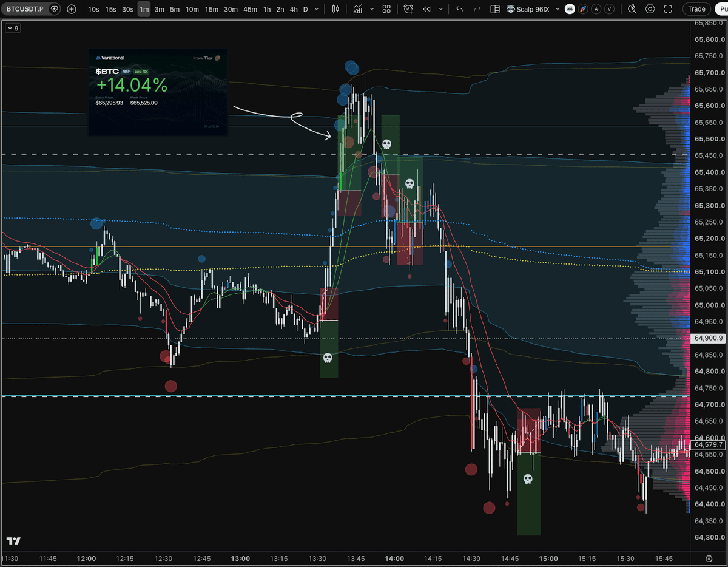Screen dimensions: 728x567
Task: Select the 5m timeframe
Action: (174, 9)
